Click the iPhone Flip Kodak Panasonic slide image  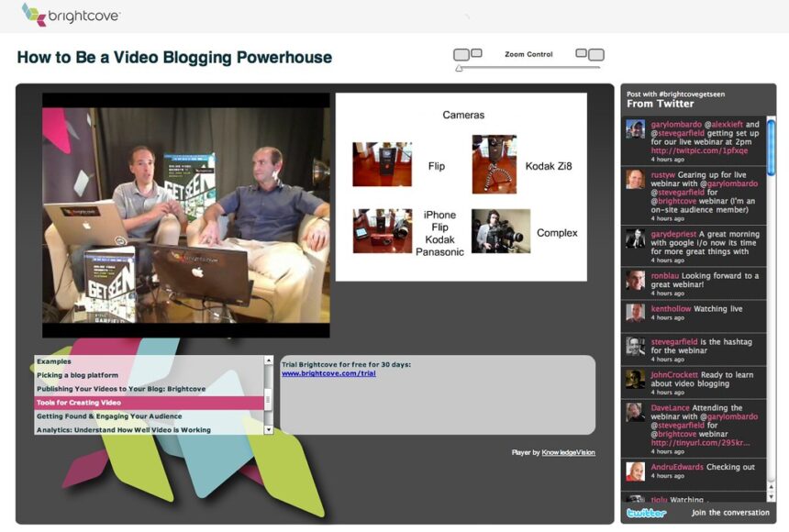(383, 231)
